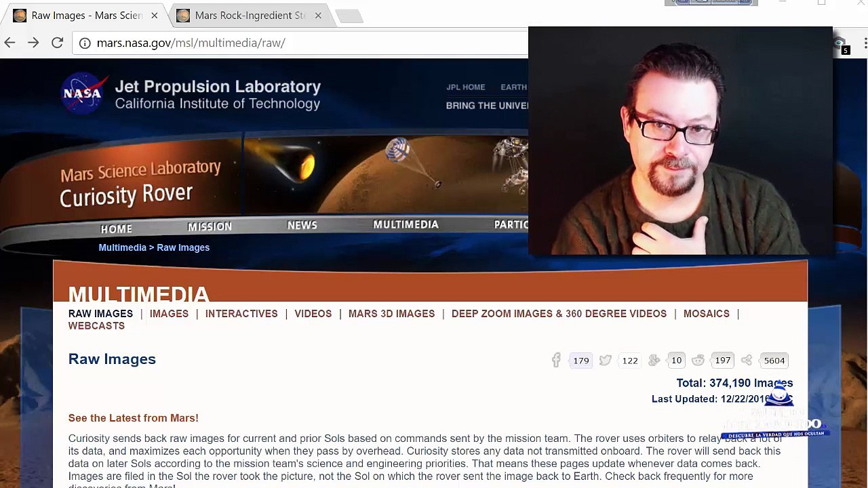Screen dimensions: 868x488
Task: Click the Curiosity Rover banner title
Action: (126, 196)
